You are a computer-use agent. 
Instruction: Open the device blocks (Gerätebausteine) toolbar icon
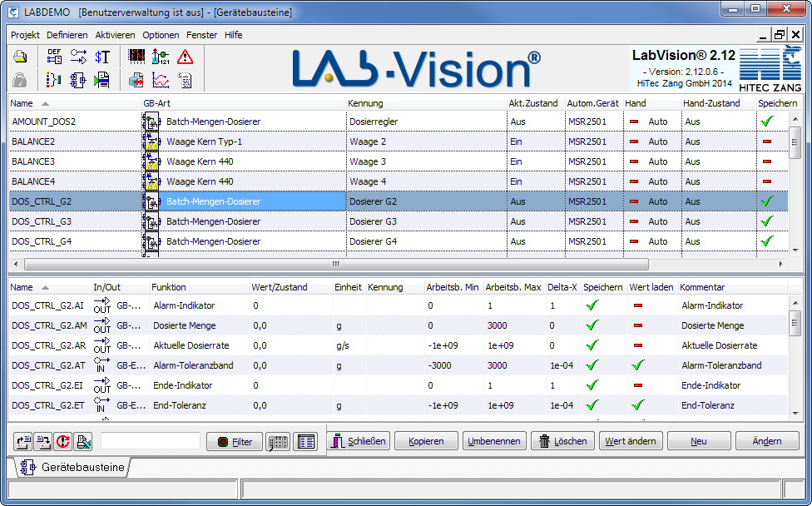click(x=78, y=80)
